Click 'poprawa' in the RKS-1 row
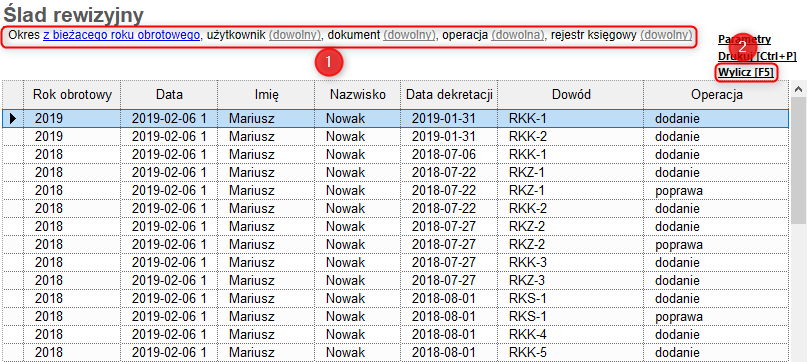Image resolution: width=810 pixels, height=362 pixels. [x=716, y=317]
